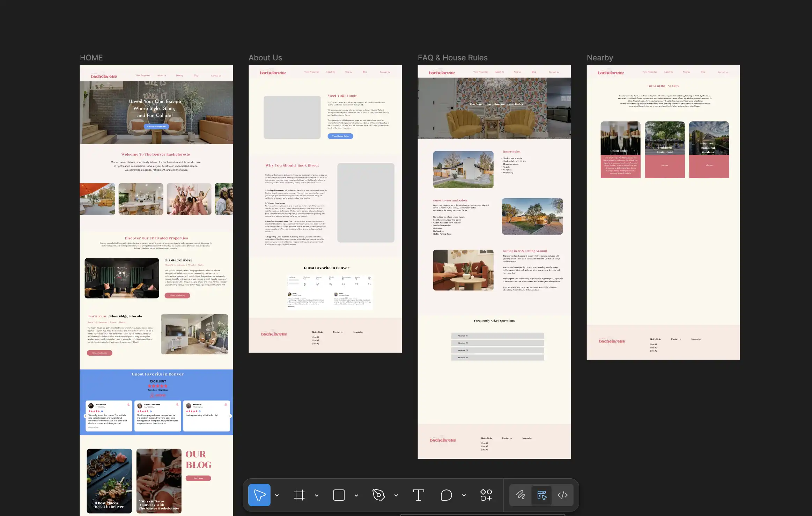
Task: Select Alexandra's review card
Action: (x=109, y=416)
